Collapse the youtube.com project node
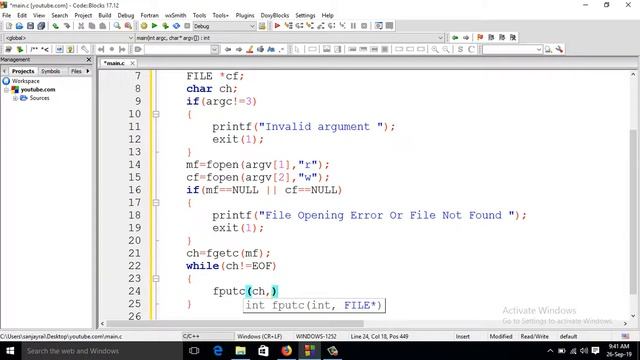 pyautogui.click(x=6, y=90)
